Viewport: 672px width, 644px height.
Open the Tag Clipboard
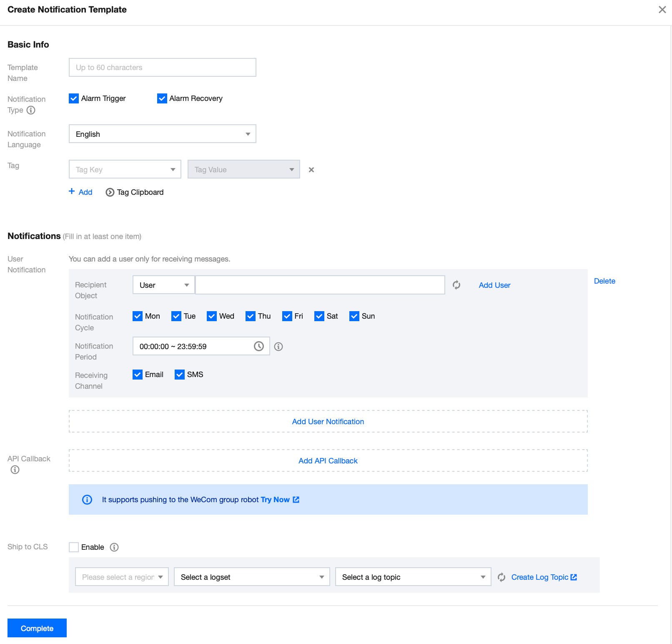pos(135,192)
